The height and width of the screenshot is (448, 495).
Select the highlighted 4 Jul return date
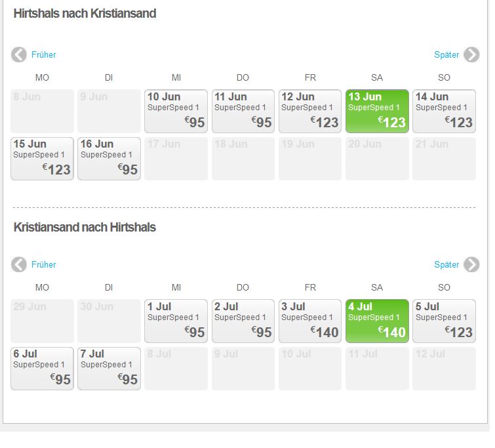tap(377, 321)
